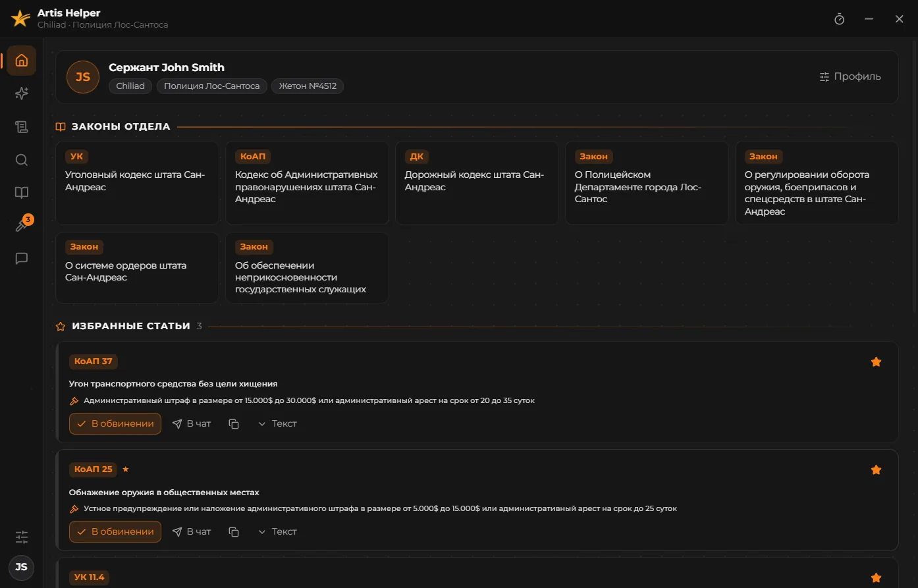Viewport: 918px width, 588px height.
Task: Send КоАП 25 article with «В чат»
Action: click(x=192, y=532)
